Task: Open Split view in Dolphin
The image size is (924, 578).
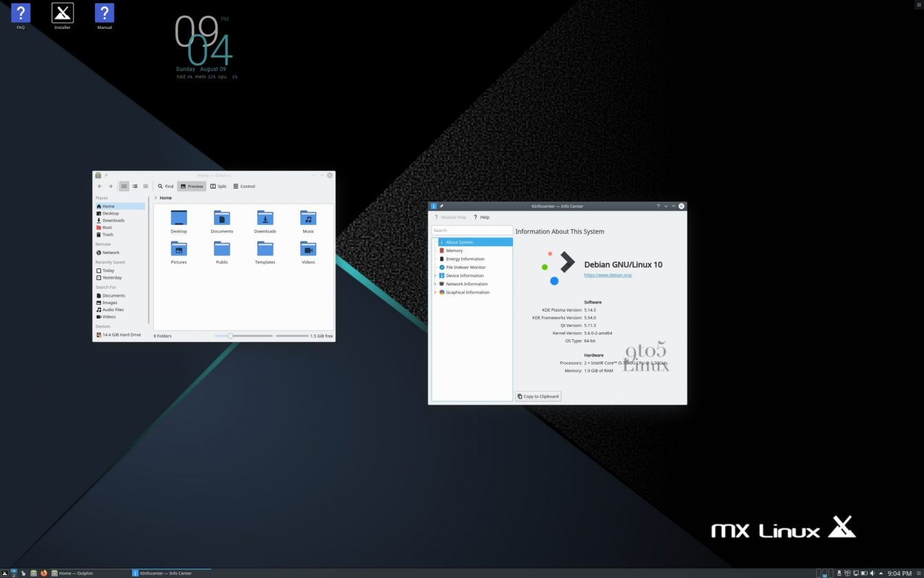Action: click(x=218, y=186)
